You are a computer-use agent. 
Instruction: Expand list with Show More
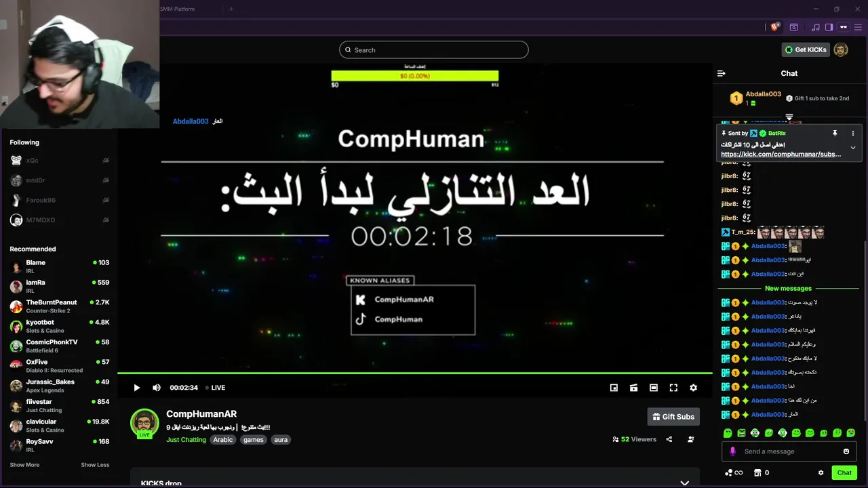coord(24,465)
